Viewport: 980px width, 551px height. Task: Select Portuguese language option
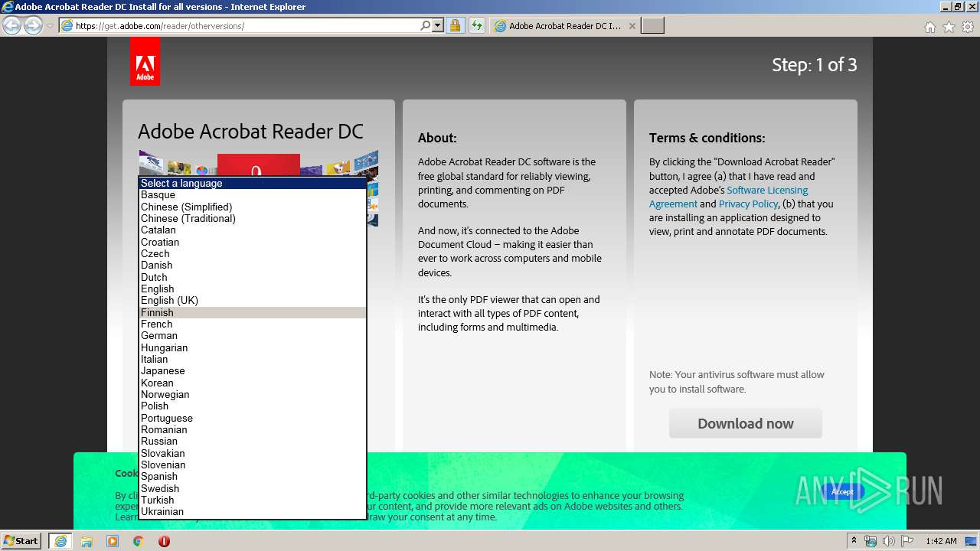tap(253, 418)
